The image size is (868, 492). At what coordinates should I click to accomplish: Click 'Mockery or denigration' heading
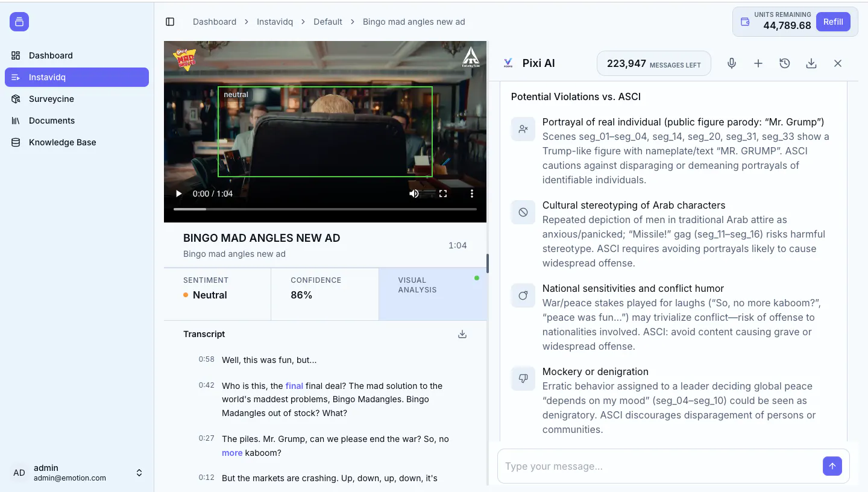coord(596,371)
